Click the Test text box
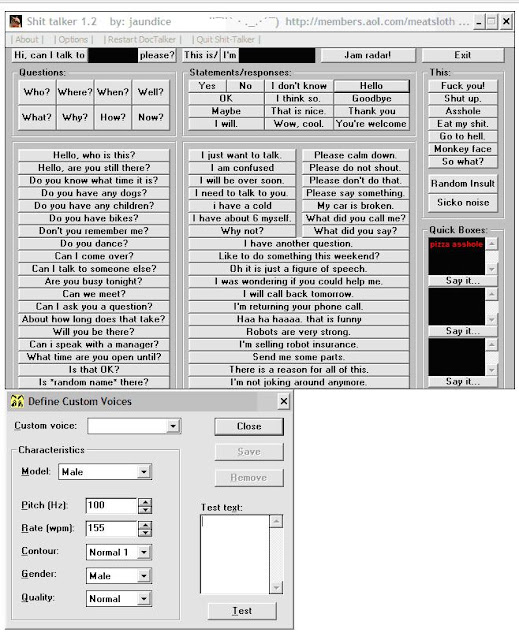This screenshot has width=519, height=640. pyautogui.click(x=235, y=554)
